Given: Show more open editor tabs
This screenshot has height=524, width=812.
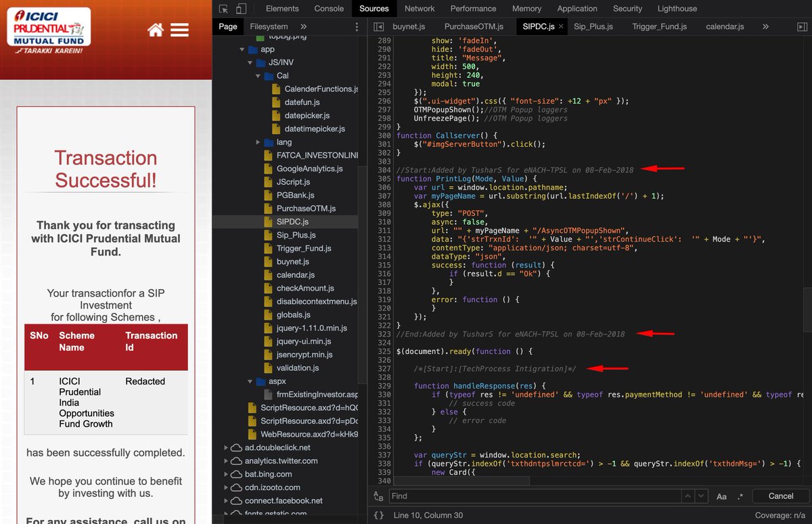Looking at the screenshot, I should (x=765, y=26).
